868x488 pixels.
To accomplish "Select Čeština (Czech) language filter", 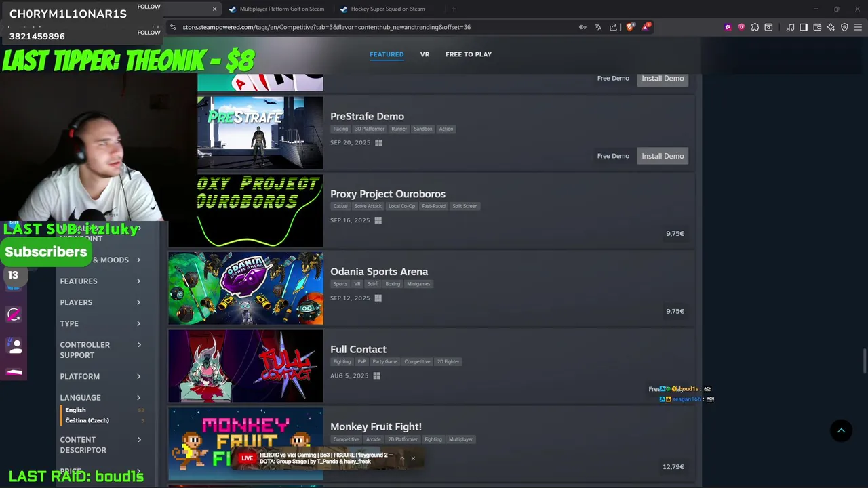I will 87,420.
